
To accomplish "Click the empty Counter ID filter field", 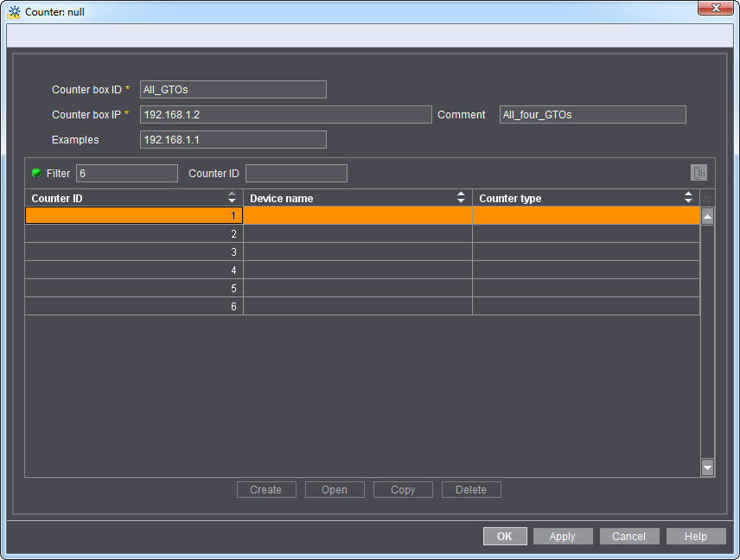I will pos(294,173).
